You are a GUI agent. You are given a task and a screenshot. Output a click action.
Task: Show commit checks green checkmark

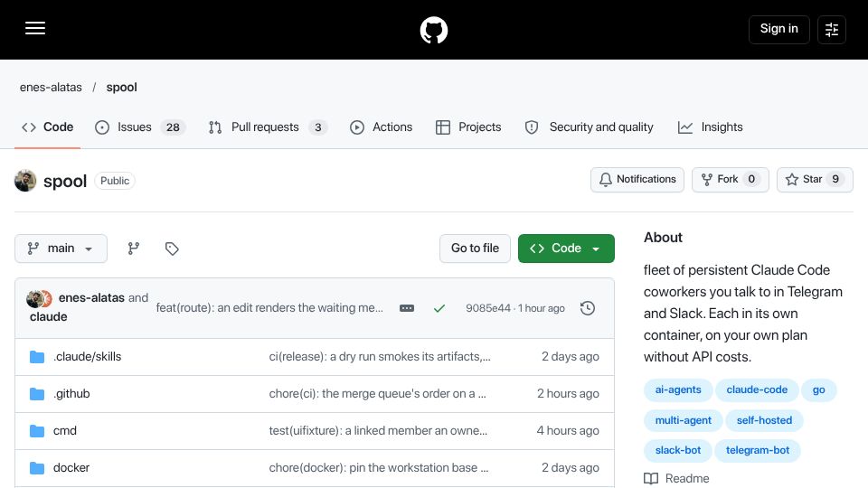(x=439, y=308)
